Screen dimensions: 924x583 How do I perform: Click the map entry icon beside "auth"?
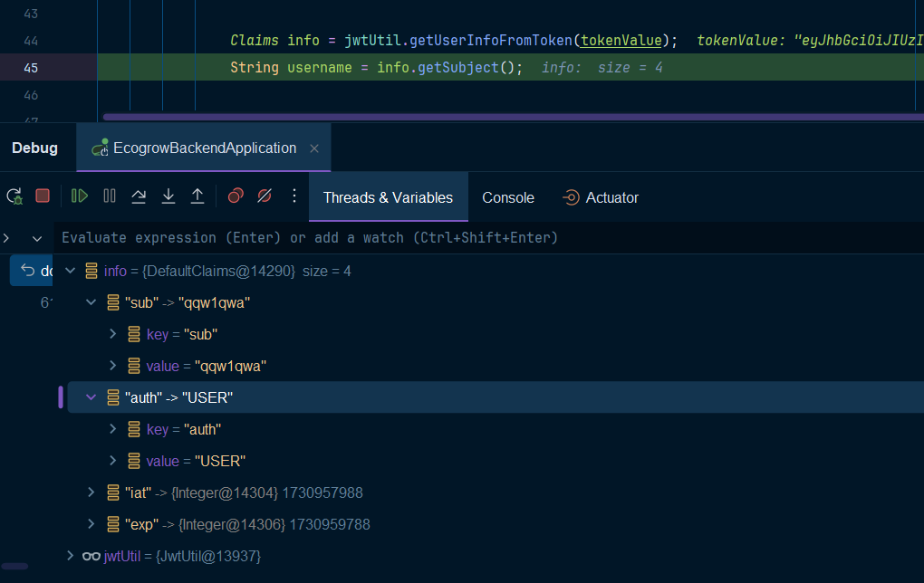[113, 397]
